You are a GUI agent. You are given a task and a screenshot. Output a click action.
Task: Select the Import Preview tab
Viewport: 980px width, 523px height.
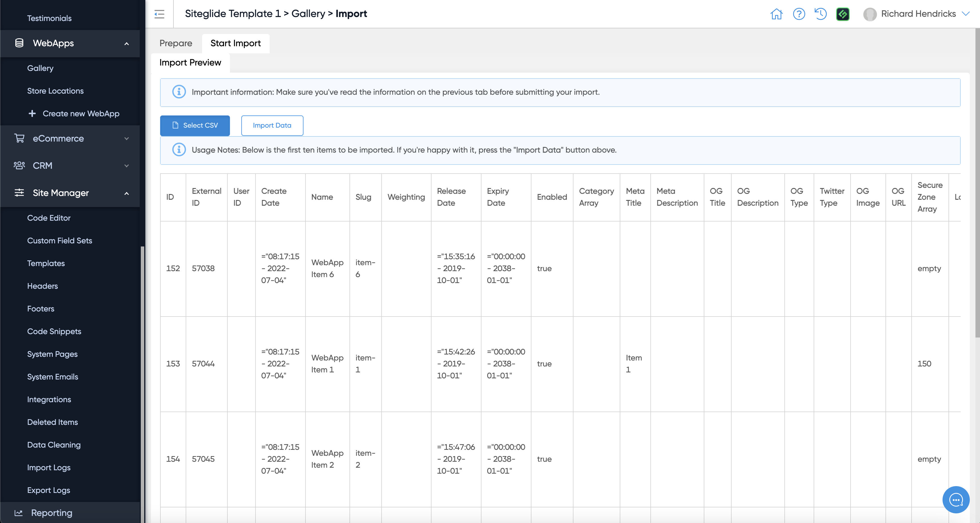click(190, 63)
